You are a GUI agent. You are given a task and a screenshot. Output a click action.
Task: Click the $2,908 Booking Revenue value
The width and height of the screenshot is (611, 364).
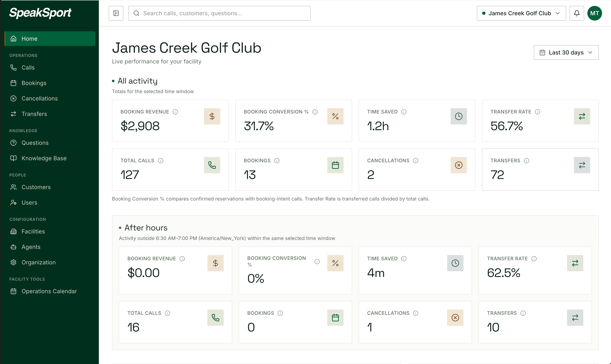pos(140,126)
